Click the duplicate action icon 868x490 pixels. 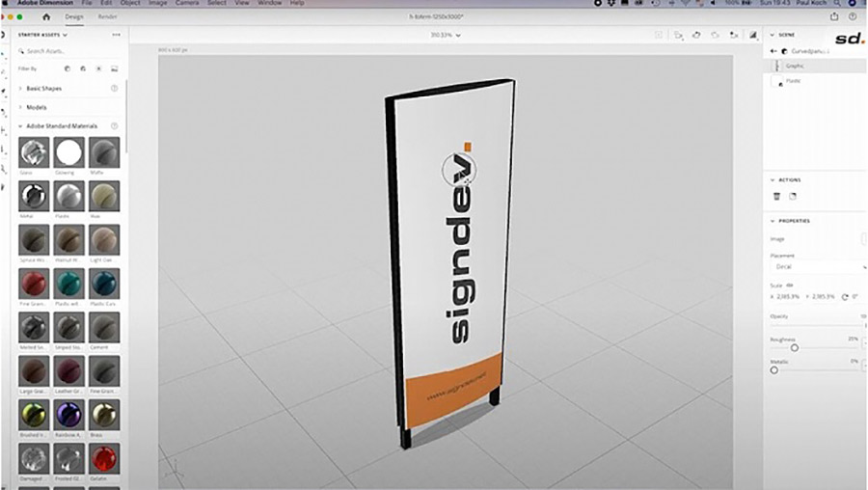point(793,197)
